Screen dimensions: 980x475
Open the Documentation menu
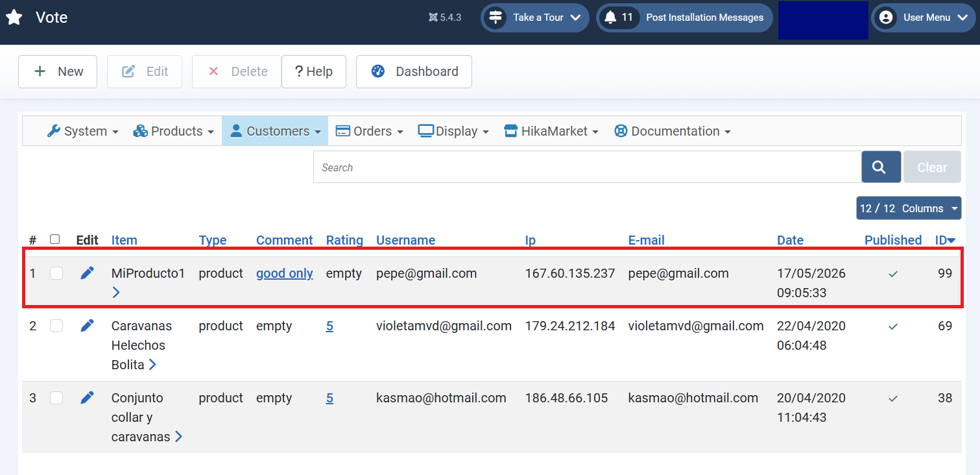click(673, 131)
